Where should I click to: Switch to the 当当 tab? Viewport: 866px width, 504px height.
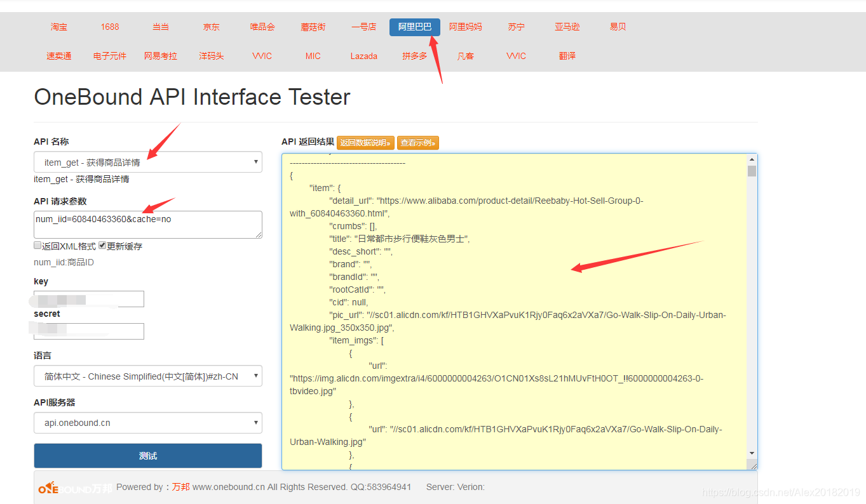click(161, 27)
